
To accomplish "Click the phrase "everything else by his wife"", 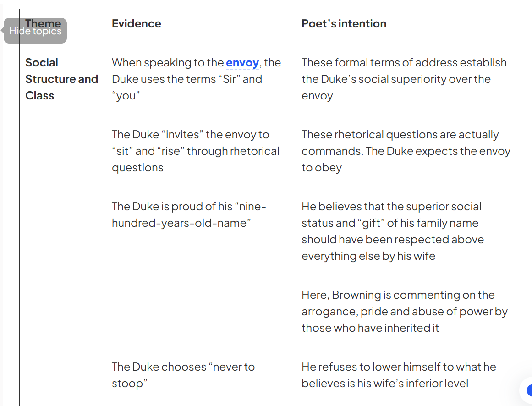I will pos(368,256).
